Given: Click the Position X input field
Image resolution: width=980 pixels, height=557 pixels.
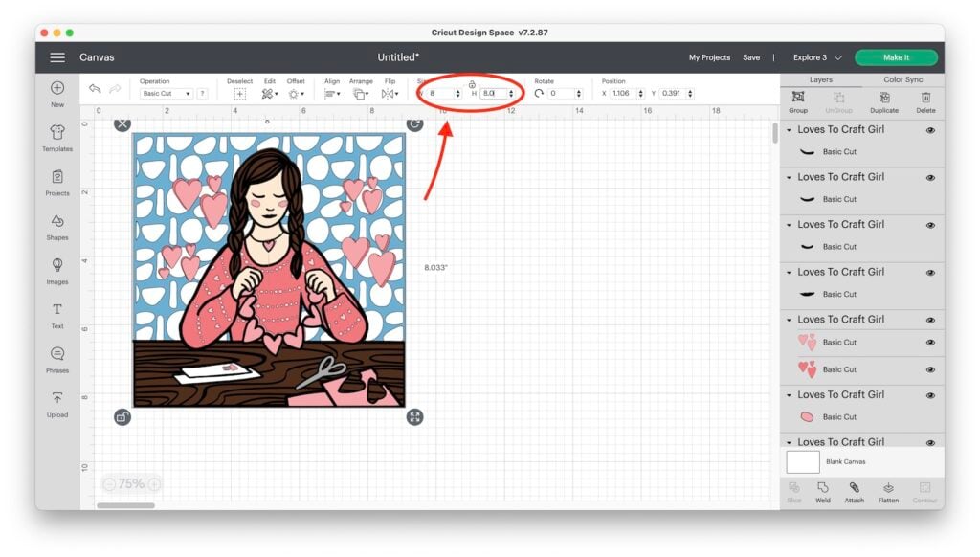Looking at the screenshot, I should 623,93.
